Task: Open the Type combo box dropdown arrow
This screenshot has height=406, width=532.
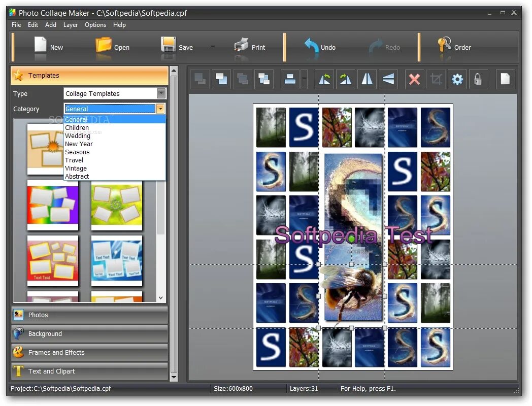Action: tap(161, 93)
